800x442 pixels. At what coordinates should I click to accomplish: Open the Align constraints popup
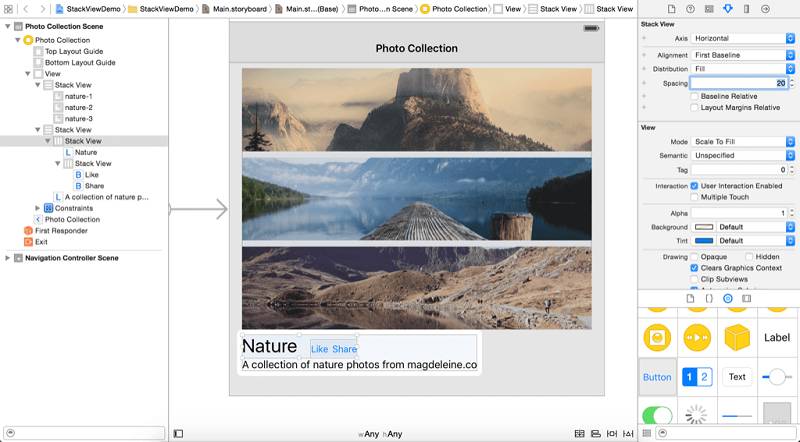coord(596,434)
